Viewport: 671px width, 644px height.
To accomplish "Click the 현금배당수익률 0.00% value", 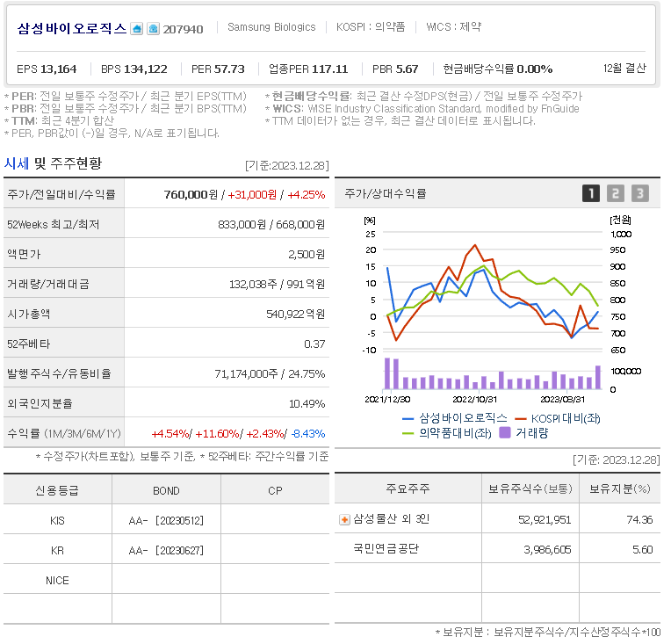I will pyautogui.click(x=498, y=69).
